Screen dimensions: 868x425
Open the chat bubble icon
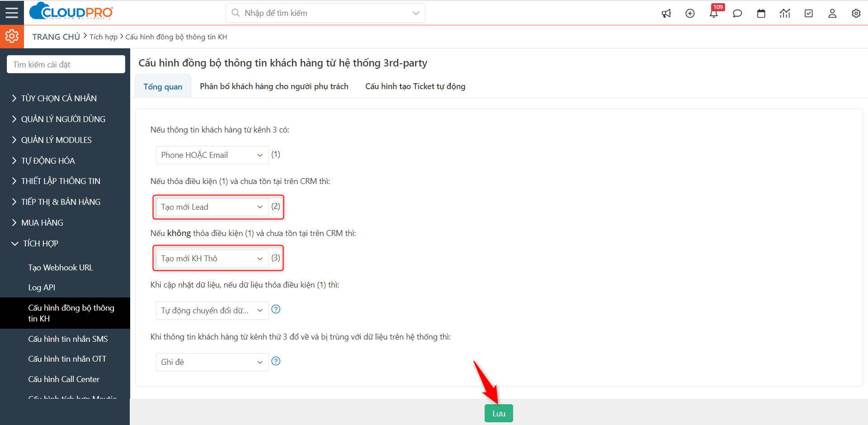tap(737, 13)
